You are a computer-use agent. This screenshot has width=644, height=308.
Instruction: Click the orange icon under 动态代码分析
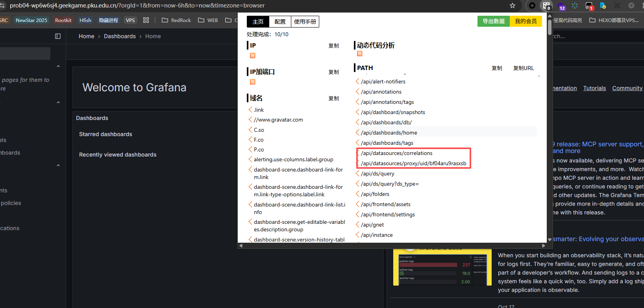[x=359, y=53]
